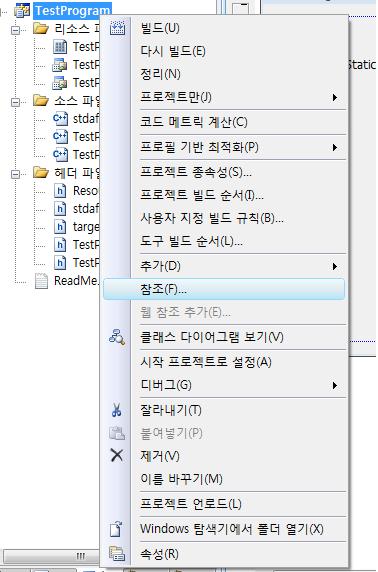Click the TestProgram project icon
This screenshot has height=572, width=378.
point(23,10)
